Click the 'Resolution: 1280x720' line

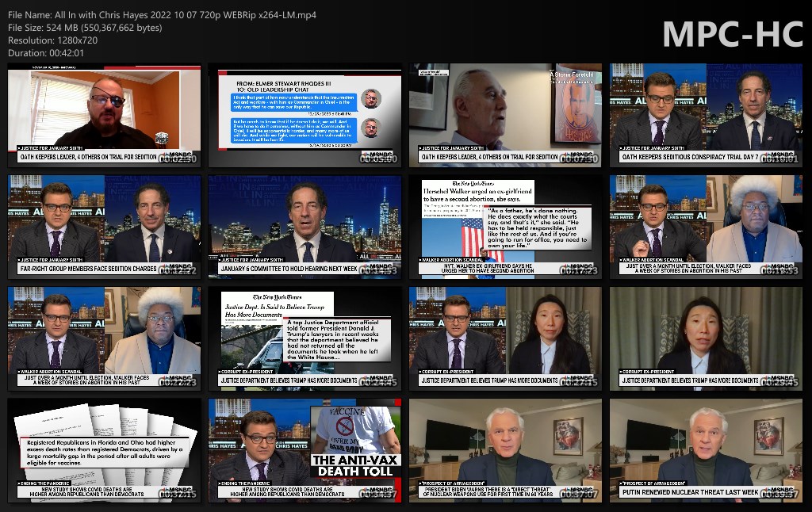click(53, 40)
